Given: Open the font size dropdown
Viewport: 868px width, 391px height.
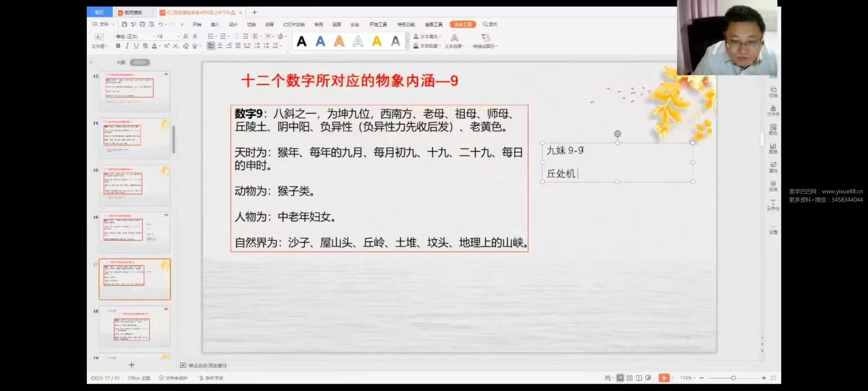Looking at the screenshot, I should (x=178, y=36).
